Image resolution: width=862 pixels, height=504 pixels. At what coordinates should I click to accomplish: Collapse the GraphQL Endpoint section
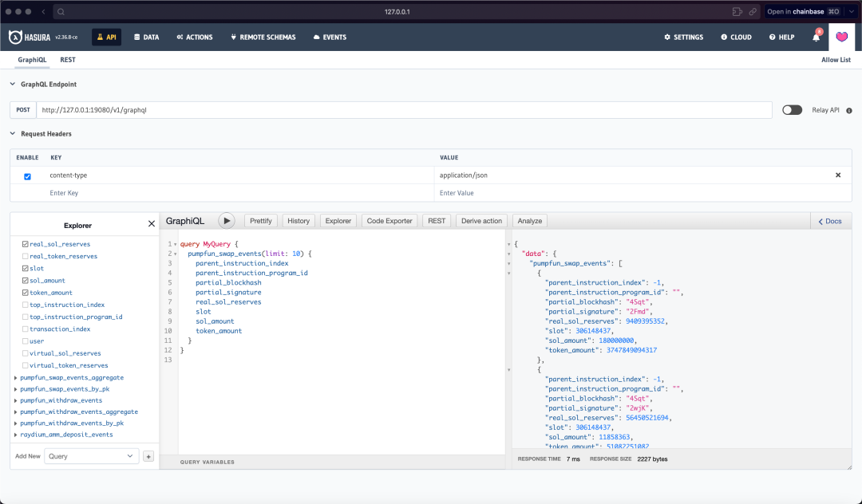pos(13,84)
